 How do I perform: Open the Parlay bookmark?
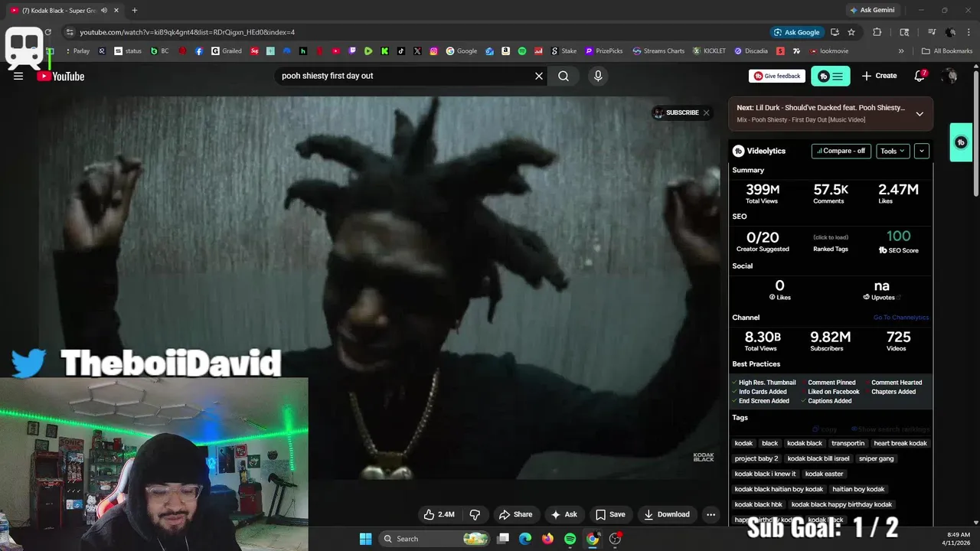click(x=77, y=51)
